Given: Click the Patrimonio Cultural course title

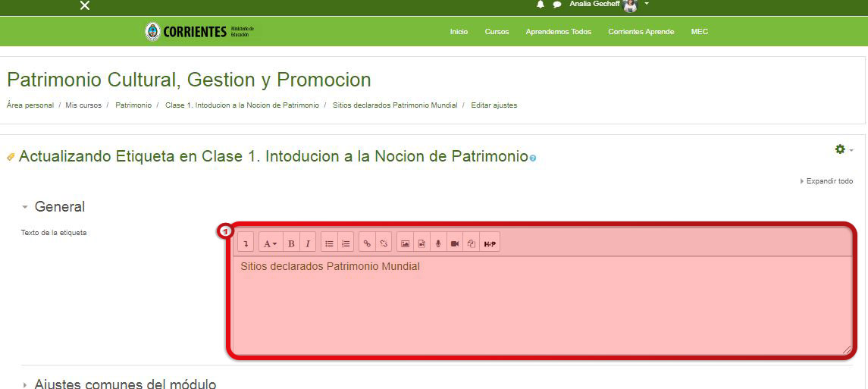Looking at the screenshot, I should (x=189, y=80).
